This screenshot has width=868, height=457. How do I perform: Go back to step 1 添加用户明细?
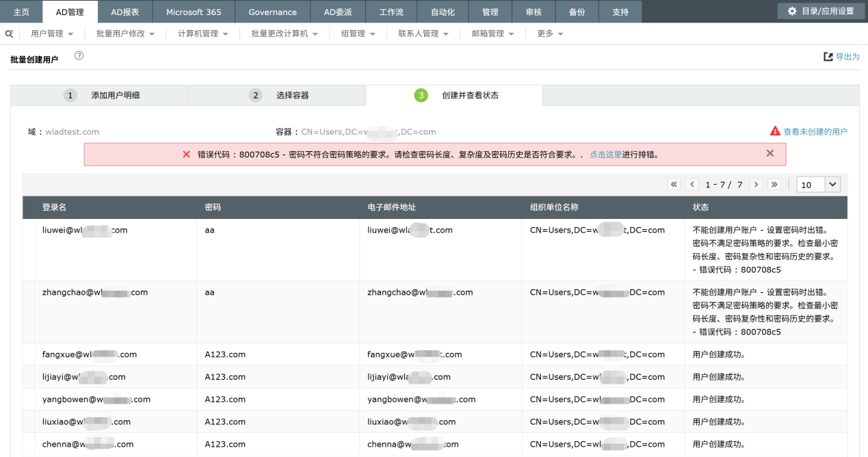tap(101, 95)
